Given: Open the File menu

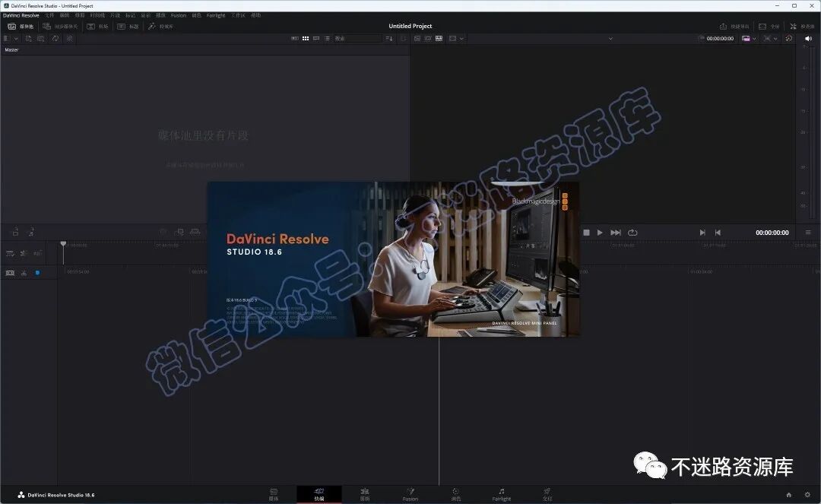Looking at the screenshot, I should [x=49, y=16].
